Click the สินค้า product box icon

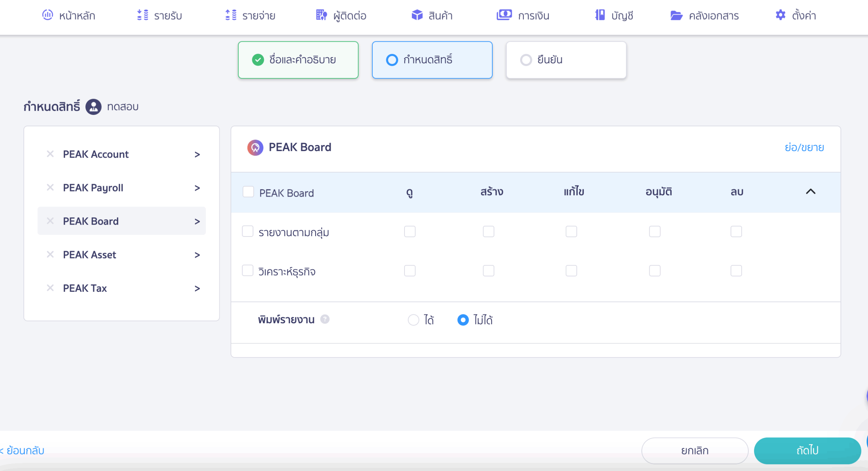[417, 15]
